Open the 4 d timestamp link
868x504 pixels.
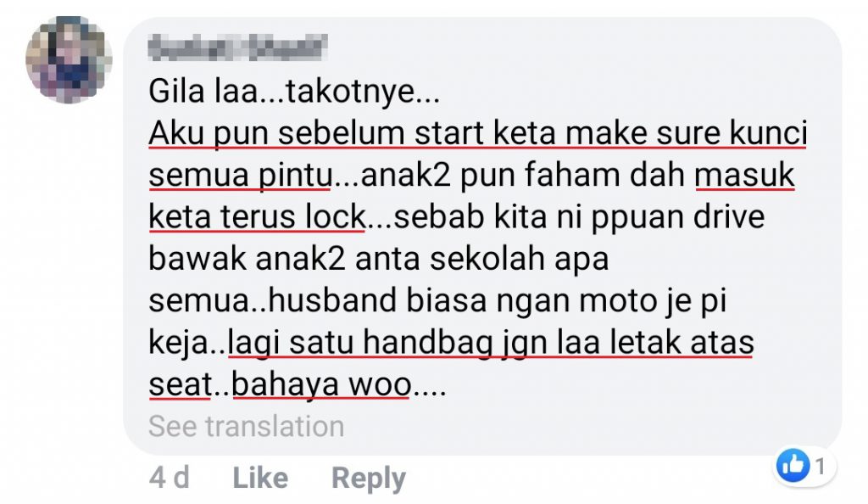[169, 478]
